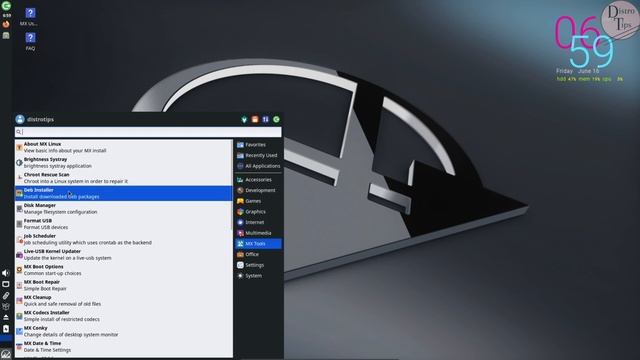Open About MX Linux entry
The height and width of the screenshot is (360, 640).
pyautogui.click(x=124, y=147)
